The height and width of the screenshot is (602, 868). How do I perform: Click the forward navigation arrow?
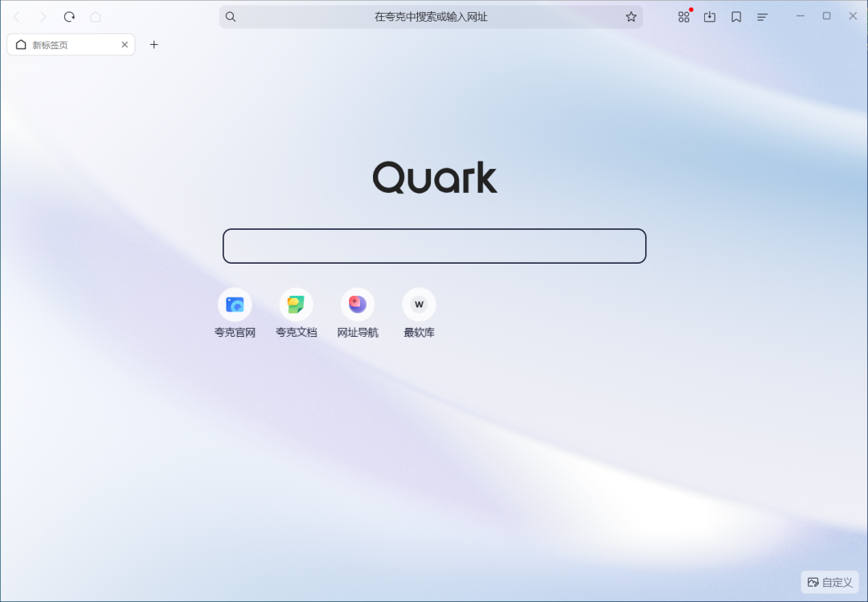(x=43, y=17)
